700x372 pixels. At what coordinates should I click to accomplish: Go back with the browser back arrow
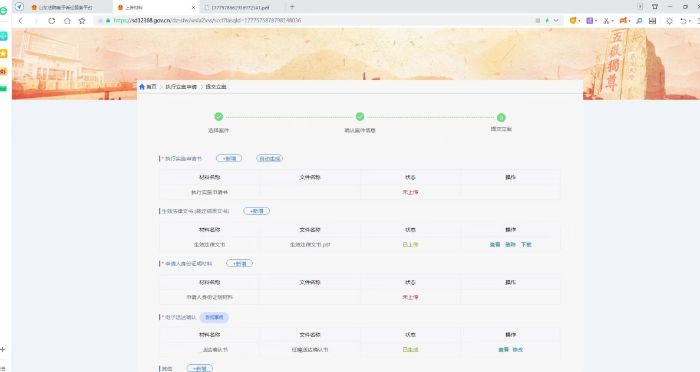(20, 21)
